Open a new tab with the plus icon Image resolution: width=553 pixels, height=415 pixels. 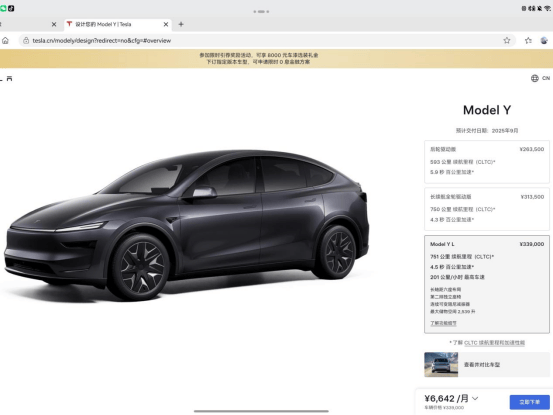pos(181,24)
